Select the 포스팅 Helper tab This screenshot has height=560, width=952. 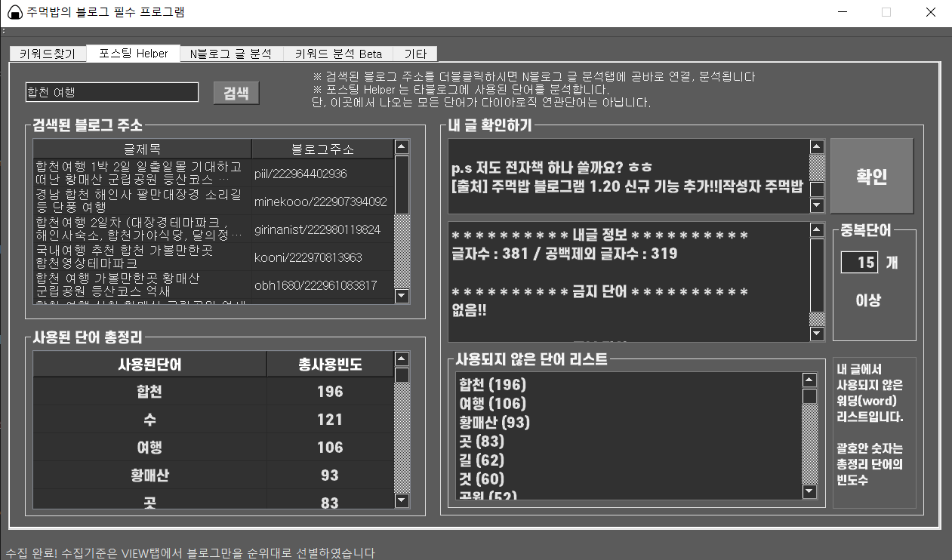(133, 53)
